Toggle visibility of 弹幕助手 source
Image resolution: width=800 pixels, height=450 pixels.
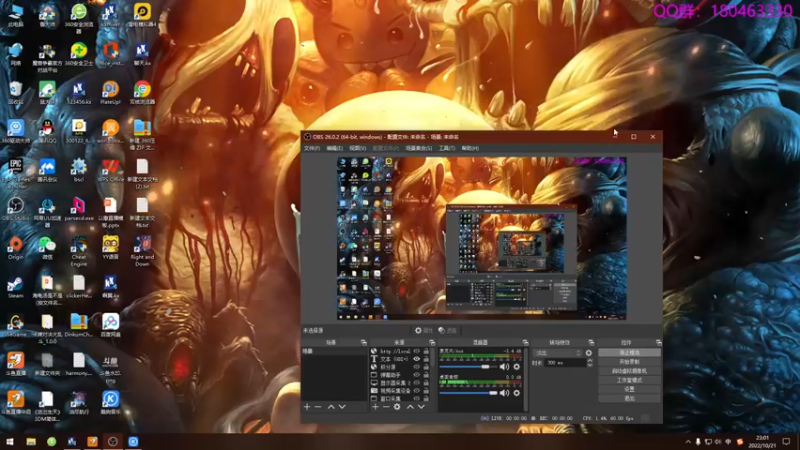(417, 374)
